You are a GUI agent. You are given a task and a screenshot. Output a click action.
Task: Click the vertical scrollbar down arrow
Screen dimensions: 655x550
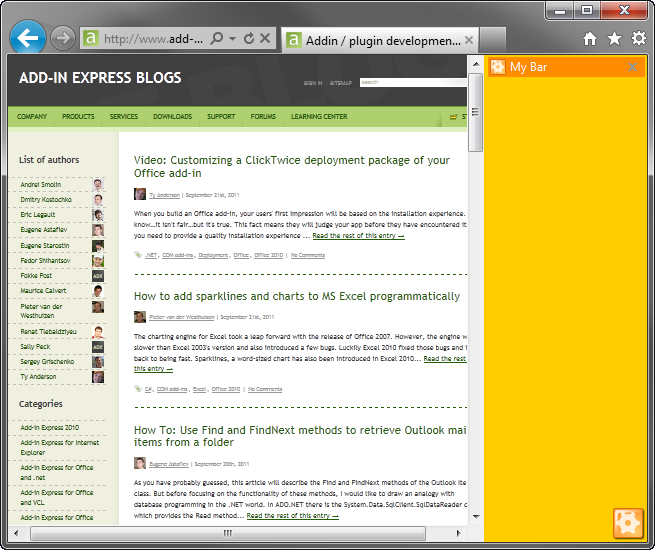pos(476,517)
